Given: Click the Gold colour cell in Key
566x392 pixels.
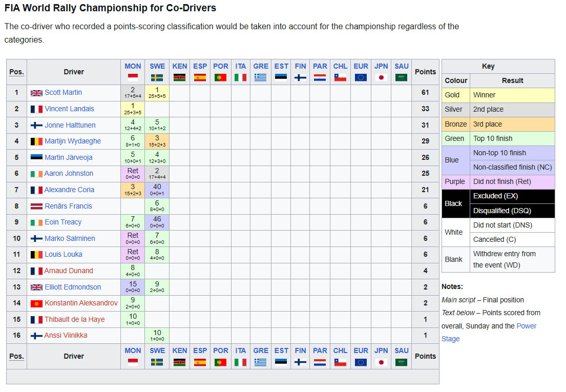Looking at the screenshot, I should [x=455, y=95].
